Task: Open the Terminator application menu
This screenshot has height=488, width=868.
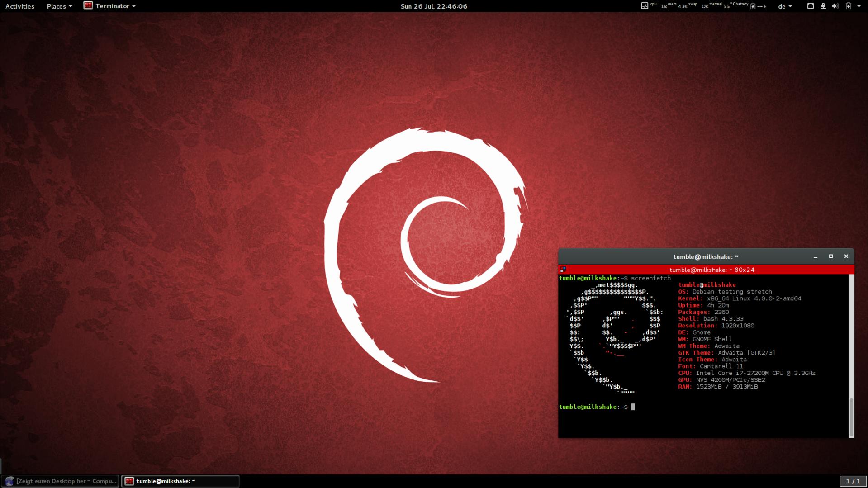Action: (x=109, y=6)
